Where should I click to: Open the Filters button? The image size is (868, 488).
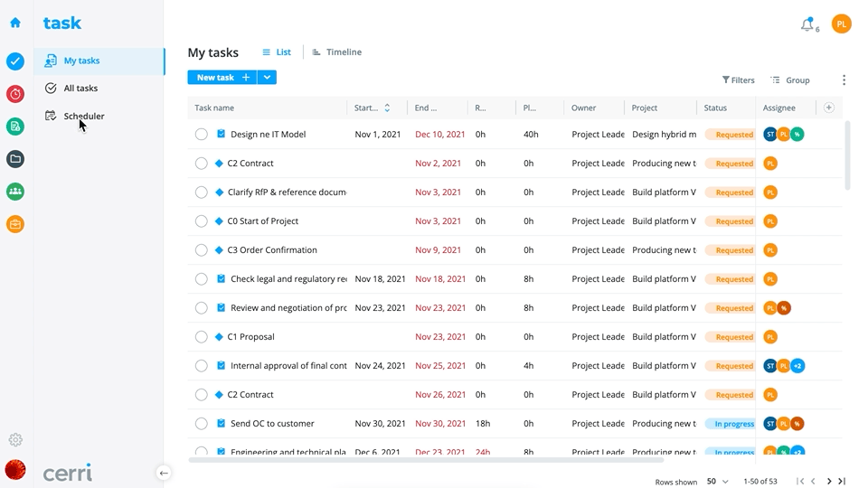click(x=738, y=80)
